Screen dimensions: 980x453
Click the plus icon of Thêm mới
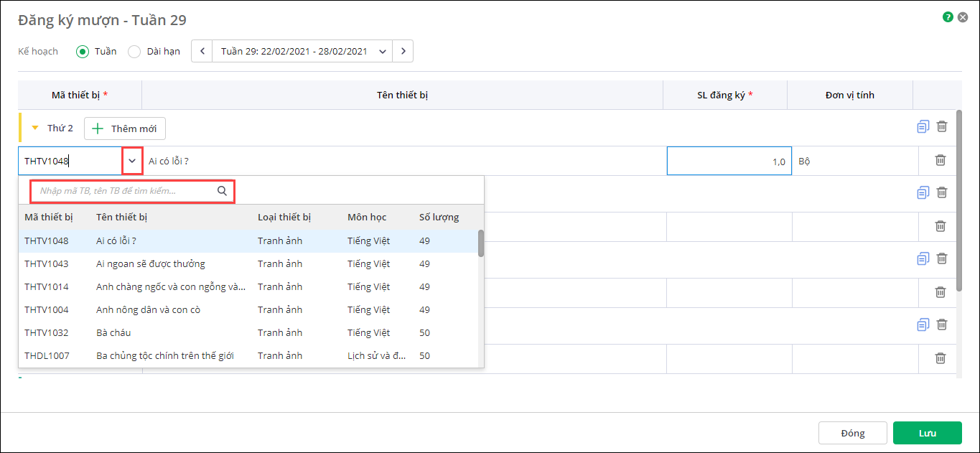[x=98, y=129]
